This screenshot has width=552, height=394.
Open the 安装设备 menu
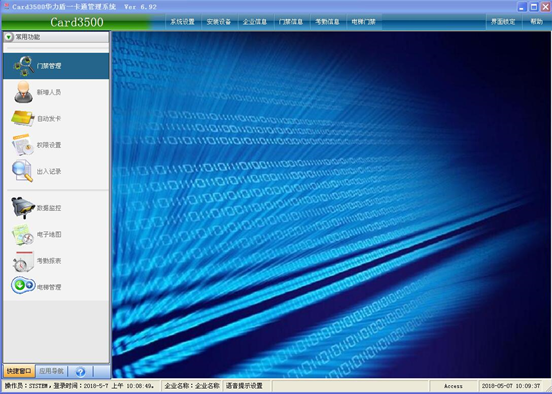point(219,22)
